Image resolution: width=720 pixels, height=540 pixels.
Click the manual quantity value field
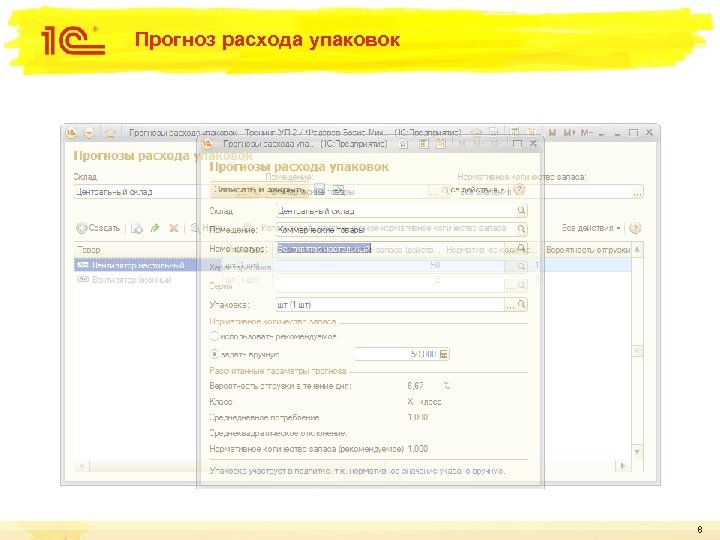[396, 354]
